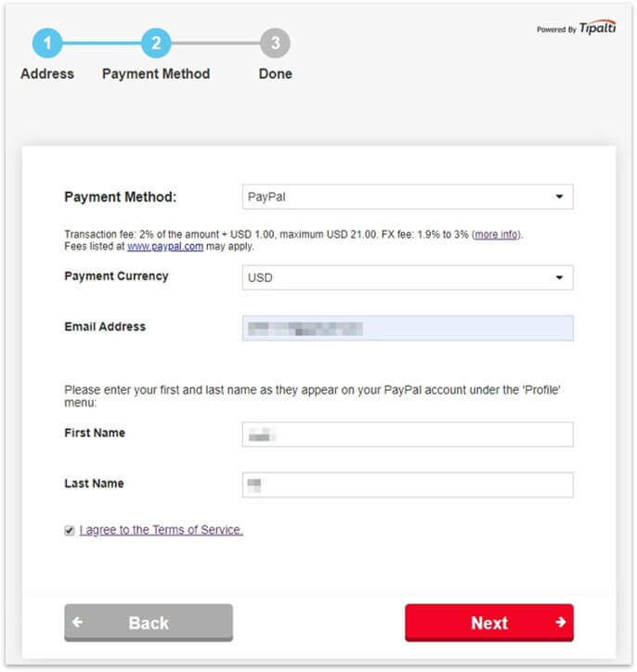637x672 pixels.
Task: Click the step 3 Done circle
Action: click(275, 43)
